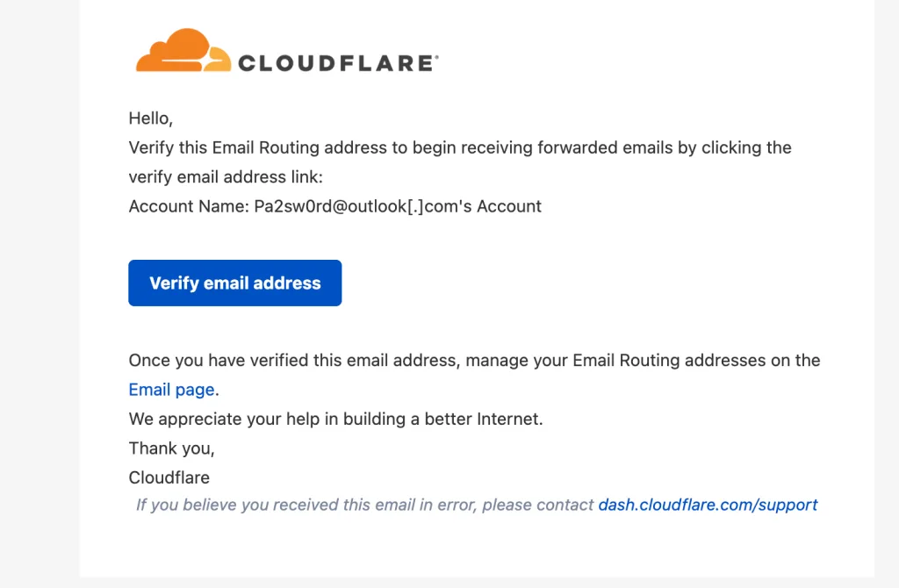Click the Thank you closing line

click(170, 448)
